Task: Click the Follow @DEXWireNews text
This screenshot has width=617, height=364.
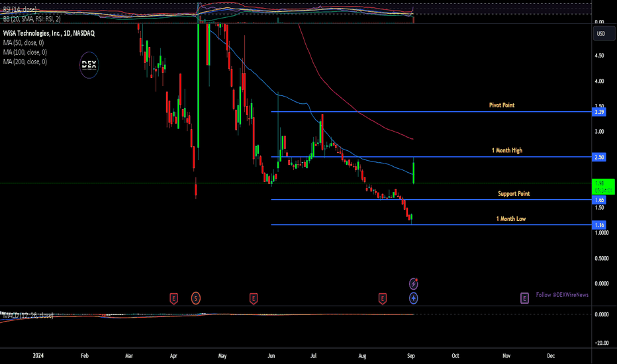Action: click(562, 295)
